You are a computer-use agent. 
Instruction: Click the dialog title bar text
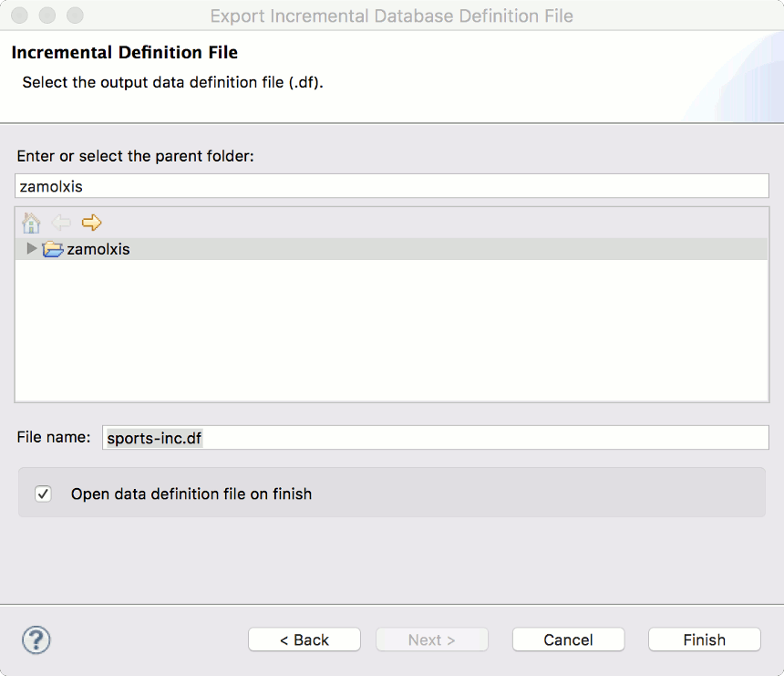(x=391, y=16)
